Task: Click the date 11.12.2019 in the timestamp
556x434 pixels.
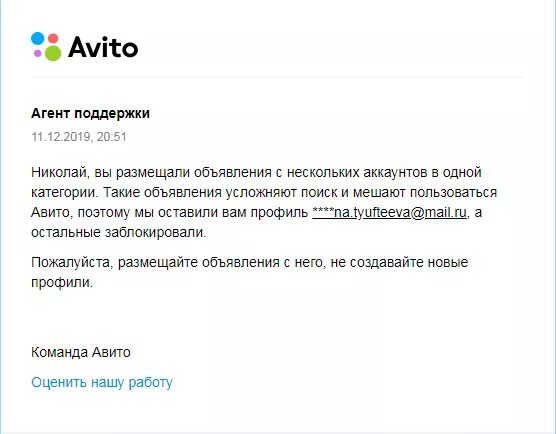Action: [x=62, y=137]
